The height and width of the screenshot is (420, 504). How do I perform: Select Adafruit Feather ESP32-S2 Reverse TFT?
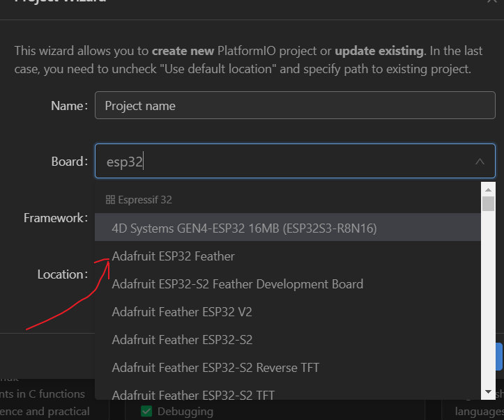(x=215, y=368)
